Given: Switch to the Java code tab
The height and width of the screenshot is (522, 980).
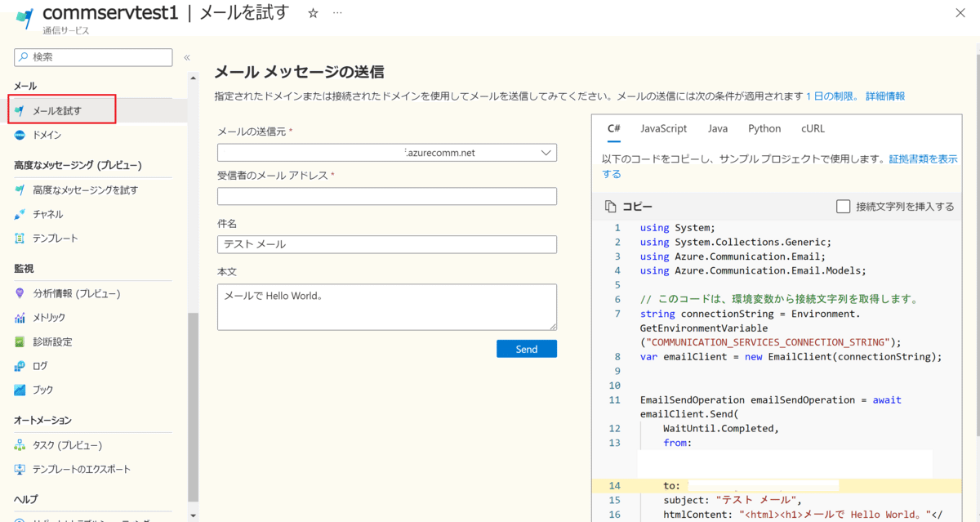Looking at the screenshot, I should (x=718, y=129).
